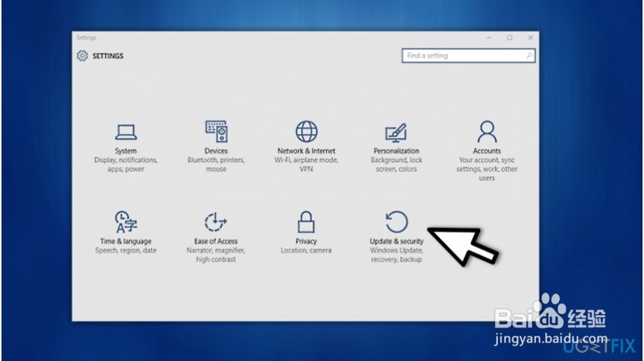
Task: Open the Accounts person icon
Action: click(x=487, y=131)
